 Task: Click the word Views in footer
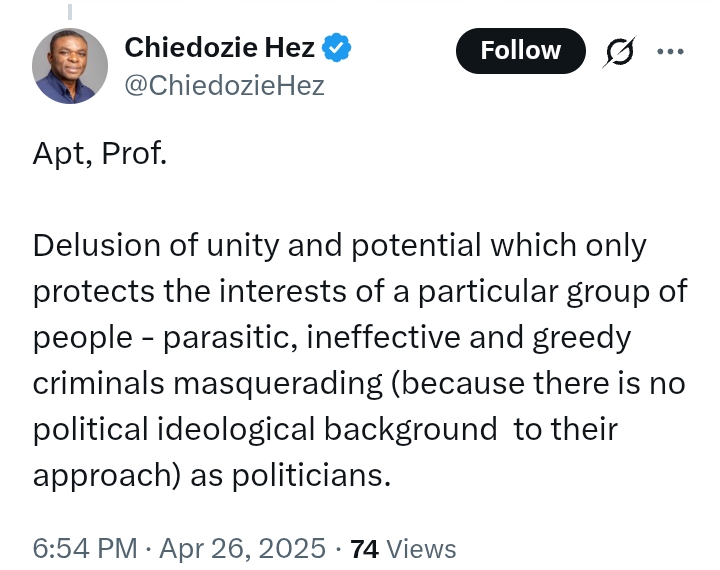tap(421, 548)
